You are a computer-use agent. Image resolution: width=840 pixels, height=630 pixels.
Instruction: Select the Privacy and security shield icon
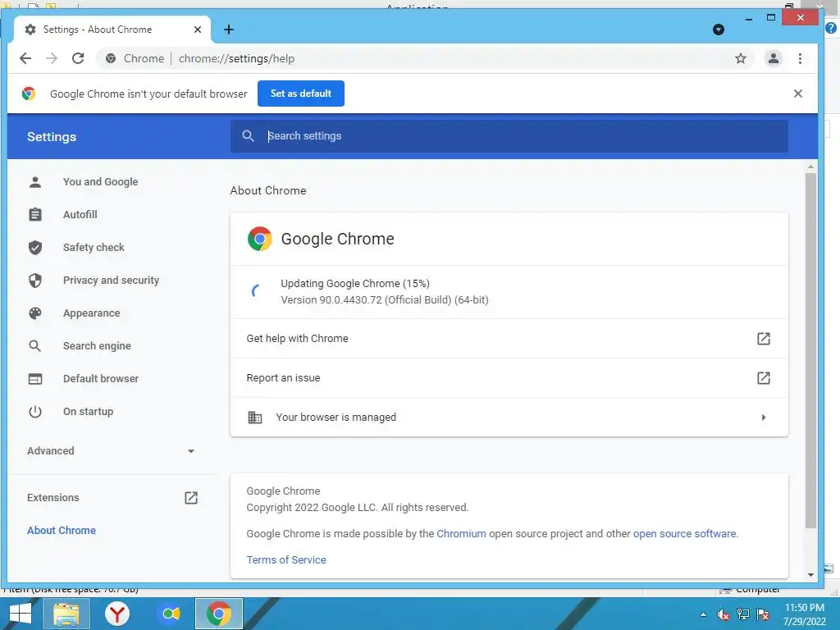34,281
